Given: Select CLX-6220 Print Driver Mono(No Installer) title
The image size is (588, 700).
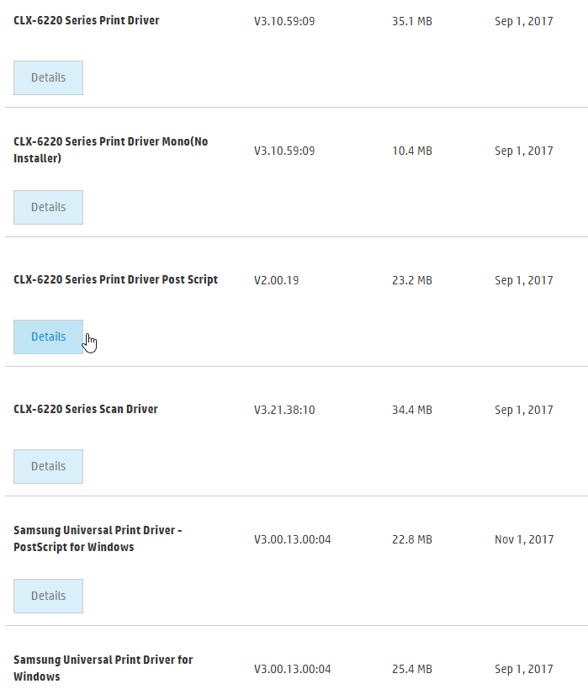Looking at the screenshot, I should click(111, 150).
